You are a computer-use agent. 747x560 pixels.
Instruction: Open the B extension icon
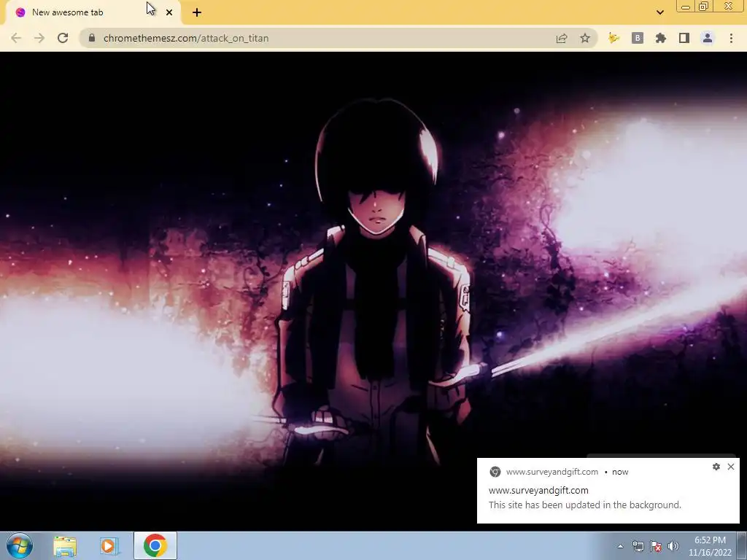tap(638, 38)
